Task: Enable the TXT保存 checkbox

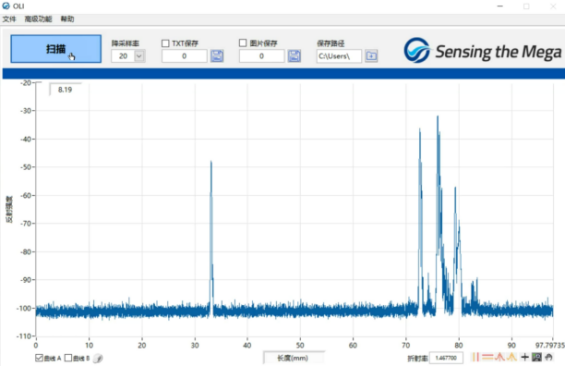Action: point(165,43)
